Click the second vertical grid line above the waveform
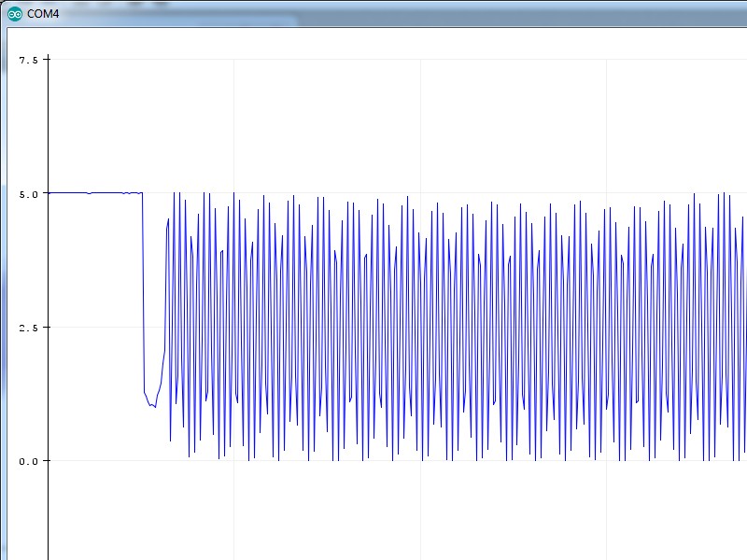 420,121
